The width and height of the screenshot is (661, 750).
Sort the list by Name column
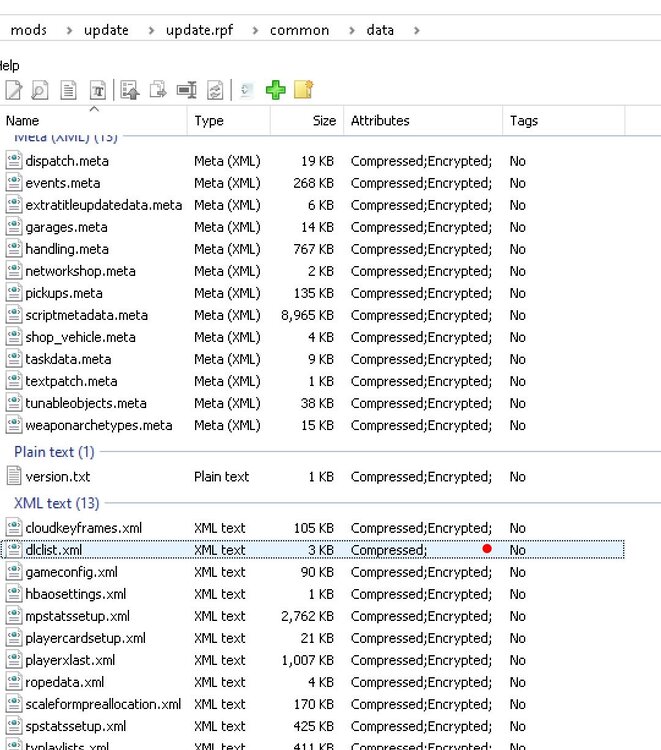94,121
